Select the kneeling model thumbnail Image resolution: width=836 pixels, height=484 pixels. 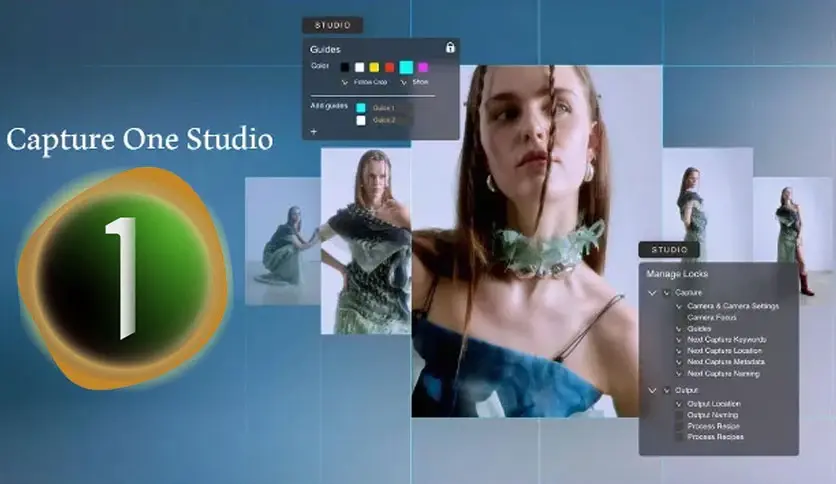click(282, 241)
